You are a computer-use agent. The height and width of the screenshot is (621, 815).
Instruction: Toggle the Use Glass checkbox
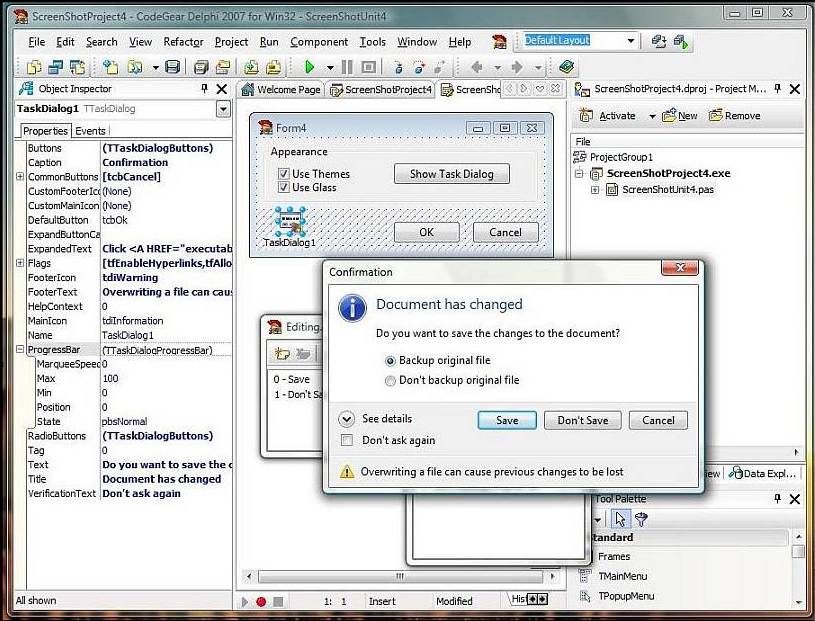(x=284, y=188)
